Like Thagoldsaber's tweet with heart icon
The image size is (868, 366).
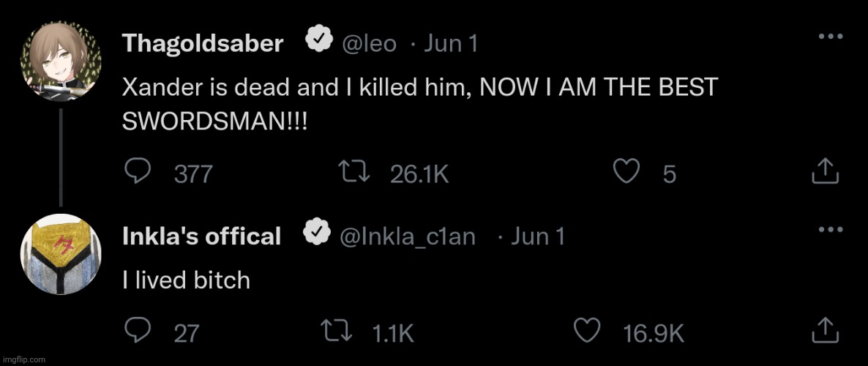[x=624, y=173]
